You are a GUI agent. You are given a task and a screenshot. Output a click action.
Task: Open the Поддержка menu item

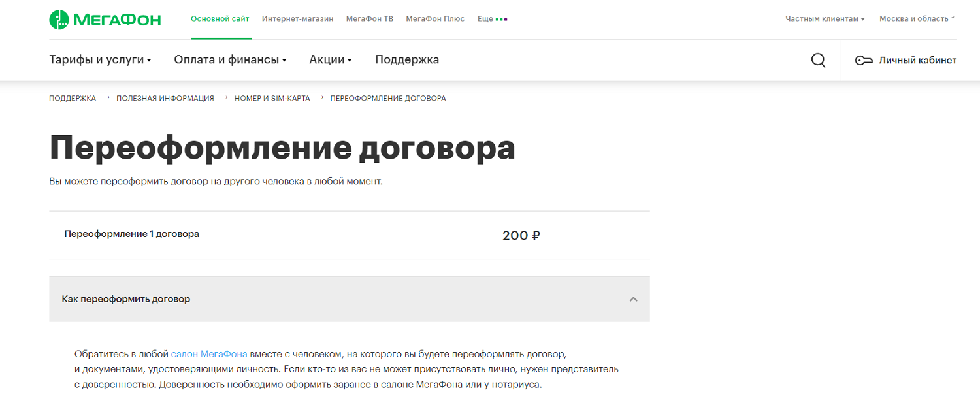point(407,60)
